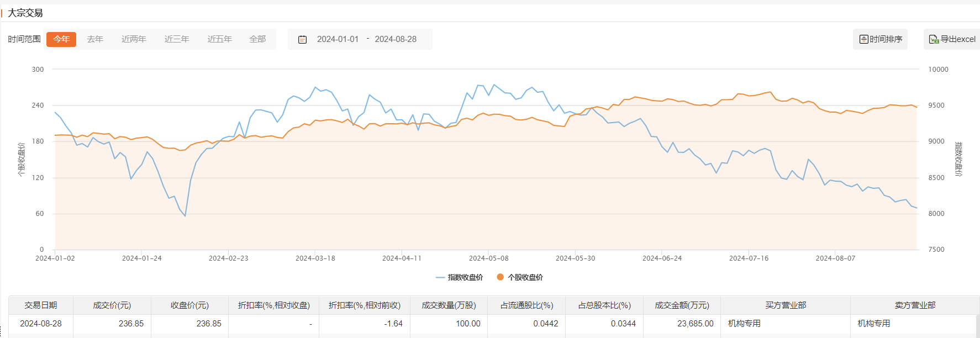Open start date picker 2024-01-01
Screen dimensions: 980x338
(x=338, y=39)
